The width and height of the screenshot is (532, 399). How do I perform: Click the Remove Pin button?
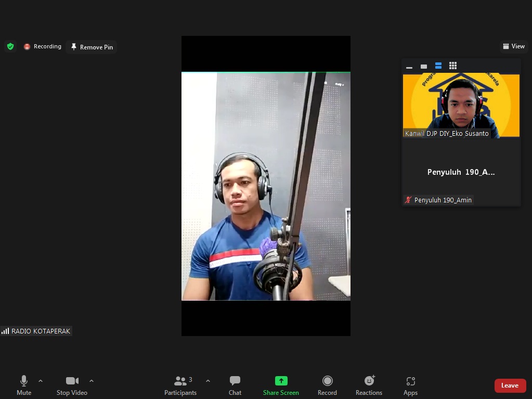(x=92, y=47)
